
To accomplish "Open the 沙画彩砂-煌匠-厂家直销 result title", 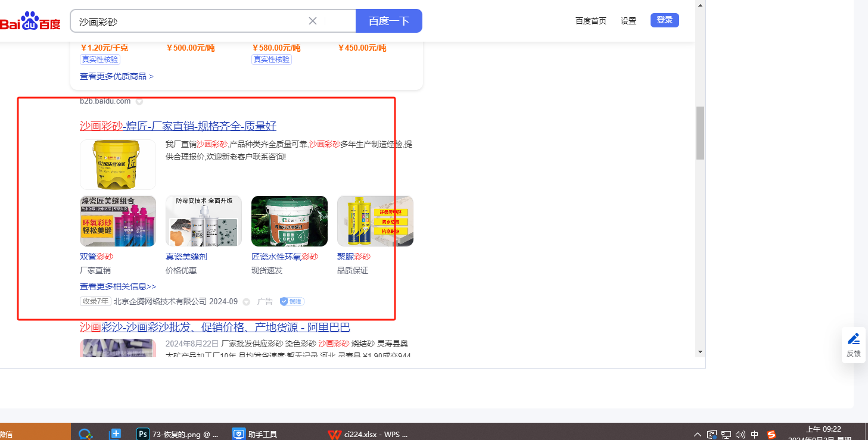I will click(178, 126).
